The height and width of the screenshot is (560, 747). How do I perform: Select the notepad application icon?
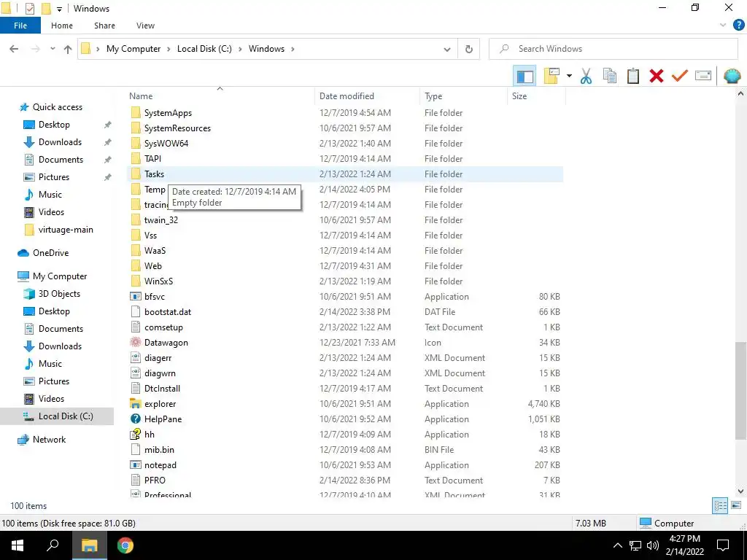pos(136,464)
